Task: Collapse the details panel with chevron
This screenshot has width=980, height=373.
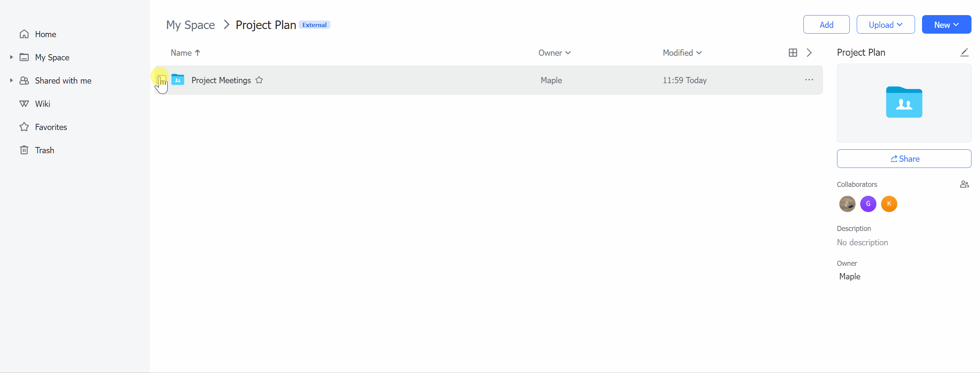Action: pos(809,53)
